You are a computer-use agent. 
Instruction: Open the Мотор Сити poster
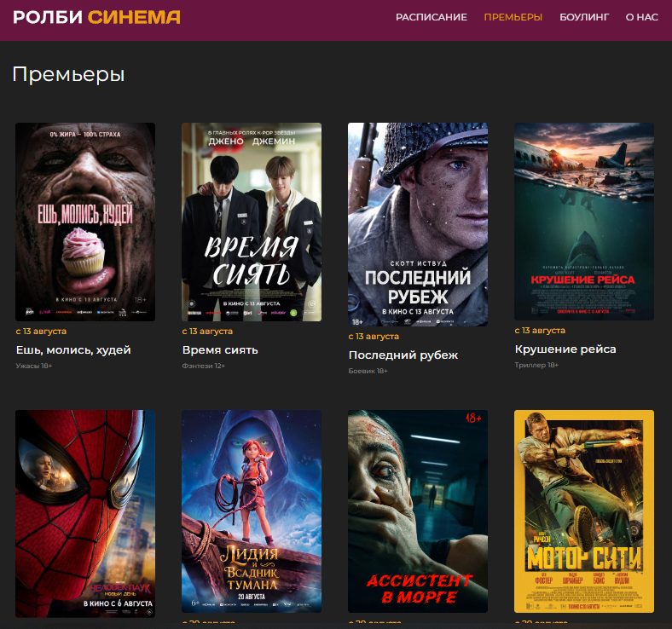[x=584, y=511]
